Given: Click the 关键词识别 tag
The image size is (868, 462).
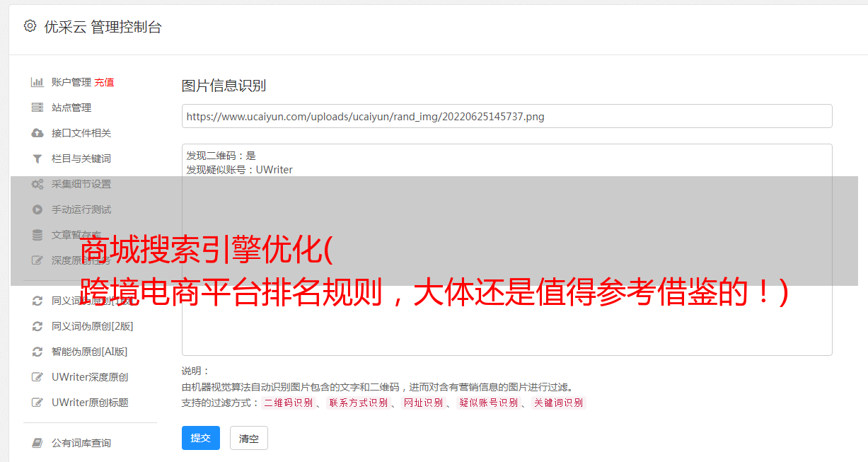Looking at the screenshot, I should [559, 403].
